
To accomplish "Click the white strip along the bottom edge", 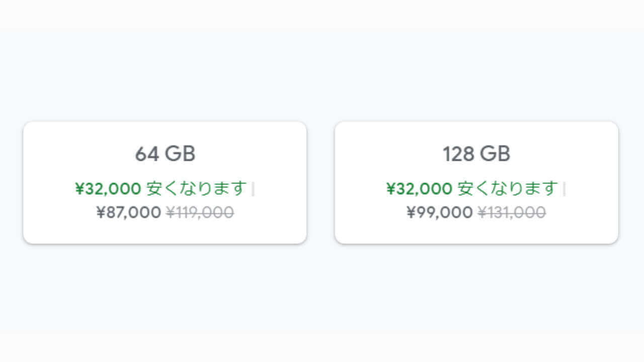I will click(322, 349).
